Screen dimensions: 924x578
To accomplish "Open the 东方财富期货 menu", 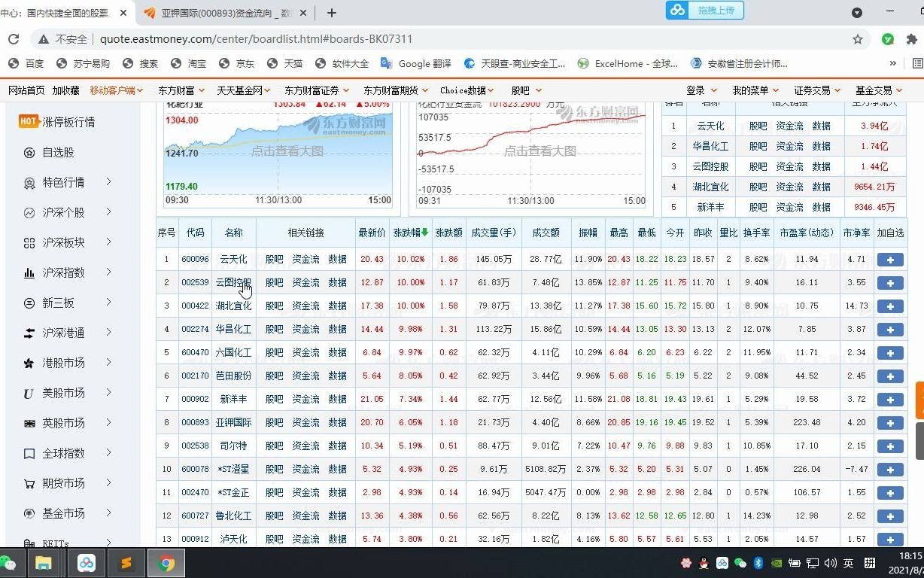I will click(x=395, y=90).
